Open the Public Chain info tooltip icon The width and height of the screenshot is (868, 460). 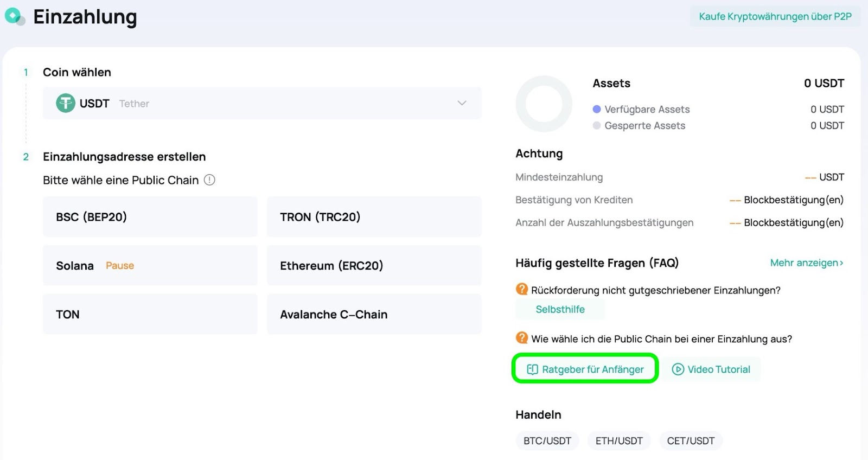tap(209, 180)
